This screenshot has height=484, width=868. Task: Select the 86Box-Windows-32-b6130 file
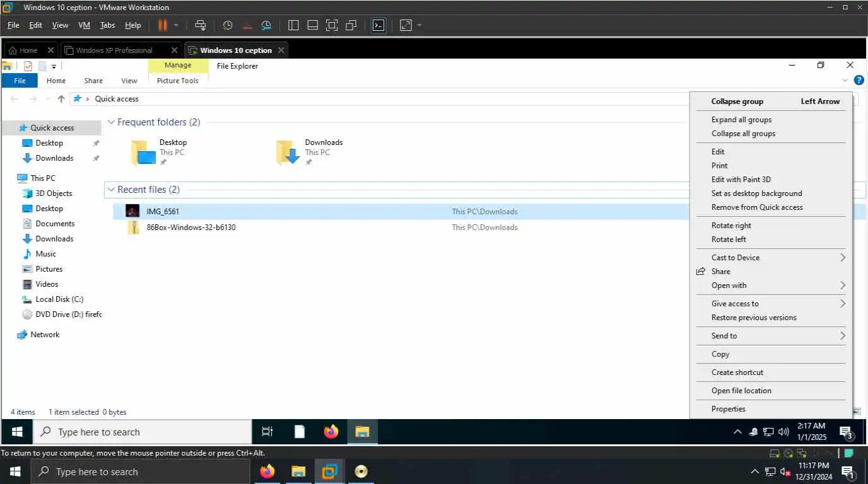pyautogui.click(x=191, y=228)
